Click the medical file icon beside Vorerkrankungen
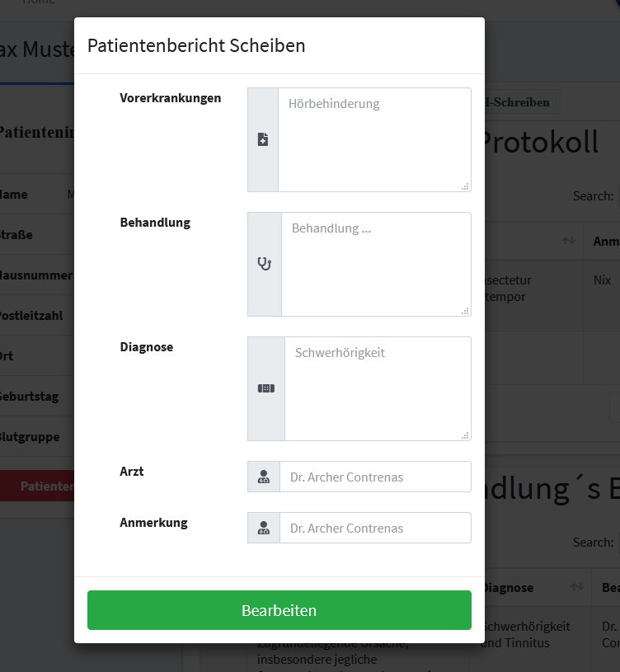Image resolution: width=620 pixels, height=672 pixels. point(263,139)
